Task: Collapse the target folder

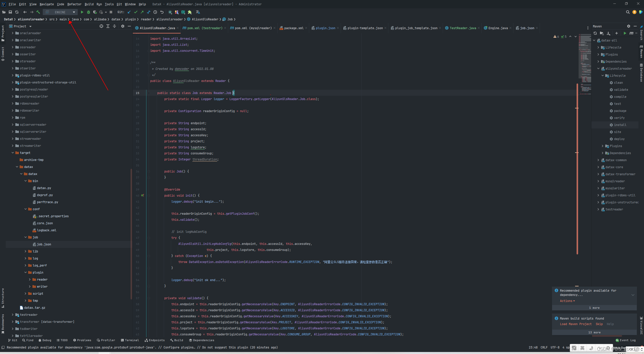Action: pos(13,153)
